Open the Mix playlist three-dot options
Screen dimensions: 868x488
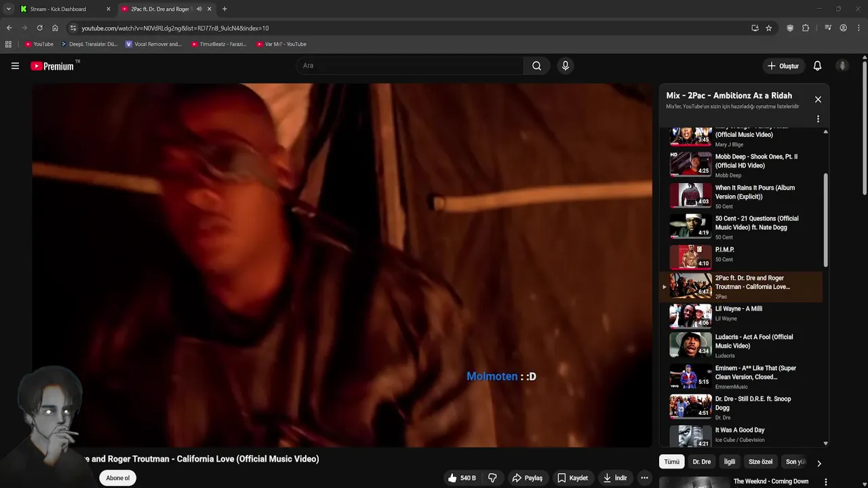[x=818, y=119]
